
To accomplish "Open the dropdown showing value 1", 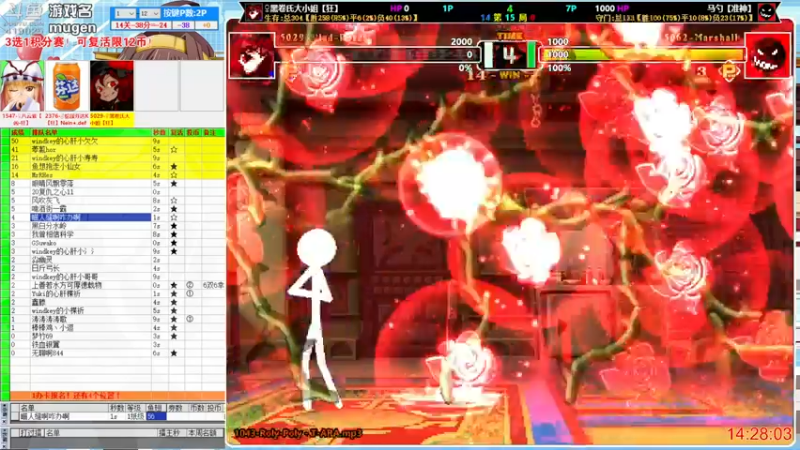I will (x=125, y=14).
